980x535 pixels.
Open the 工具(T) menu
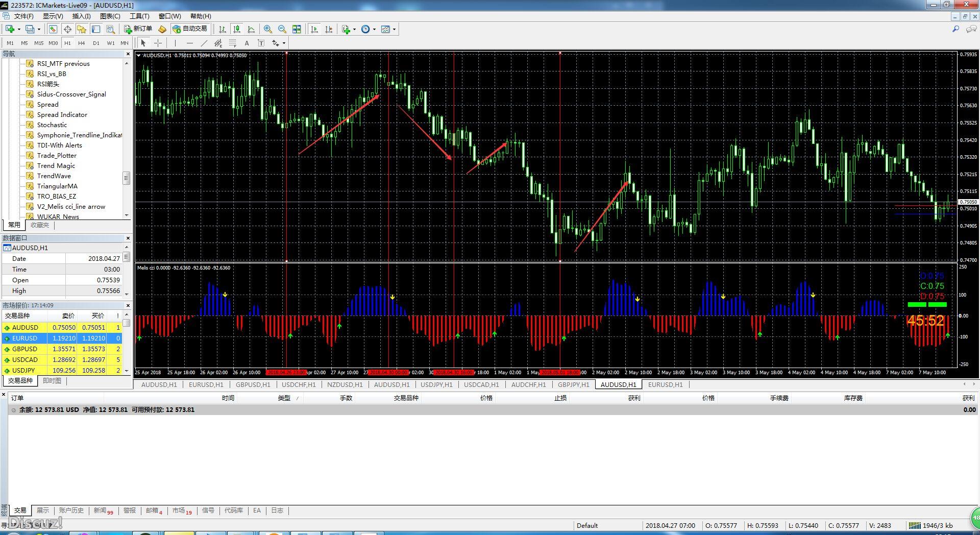click(x=139, y=16)
